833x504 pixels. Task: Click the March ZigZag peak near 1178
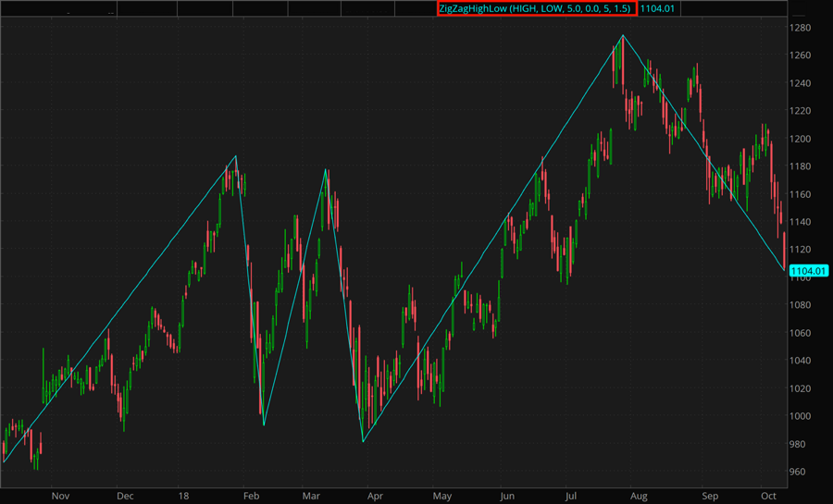(x=326, y=169)
